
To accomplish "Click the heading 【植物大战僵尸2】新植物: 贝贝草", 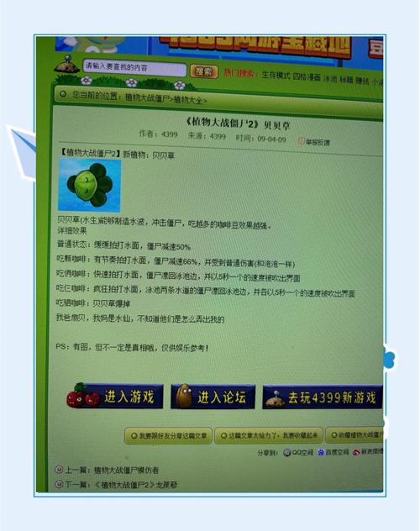I will click(x=117, y=154).
